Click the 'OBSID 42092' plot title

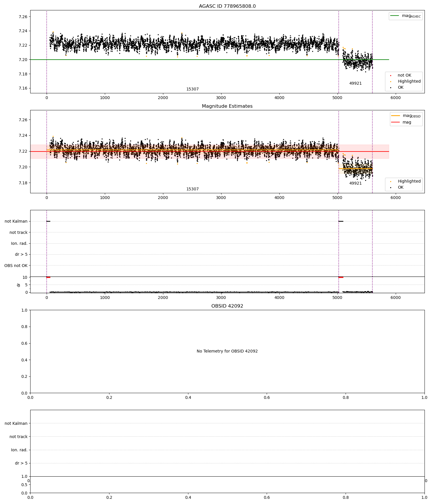(227, 306)
